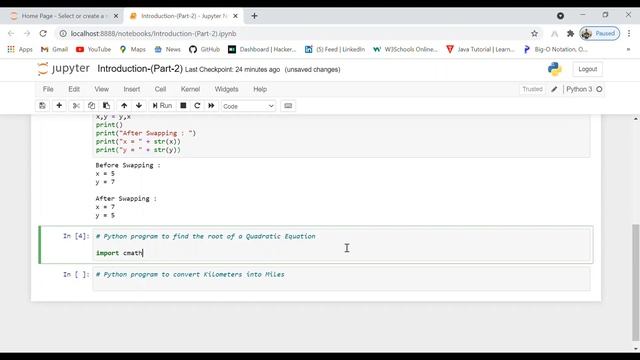
Task: Move selected cell down arrow
Action: pos(139,106)
